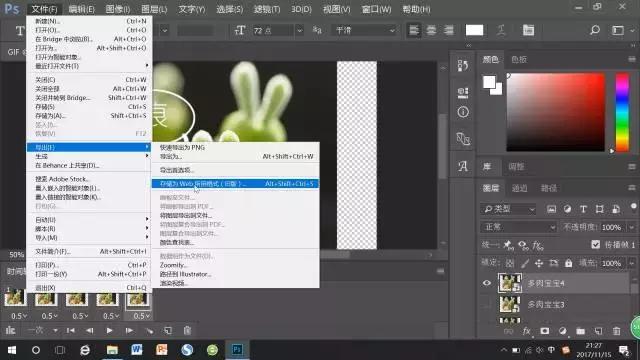Toggle the layer filter on/off switch
This screenshot has height=360, width=640.
[x=633, y=207]
